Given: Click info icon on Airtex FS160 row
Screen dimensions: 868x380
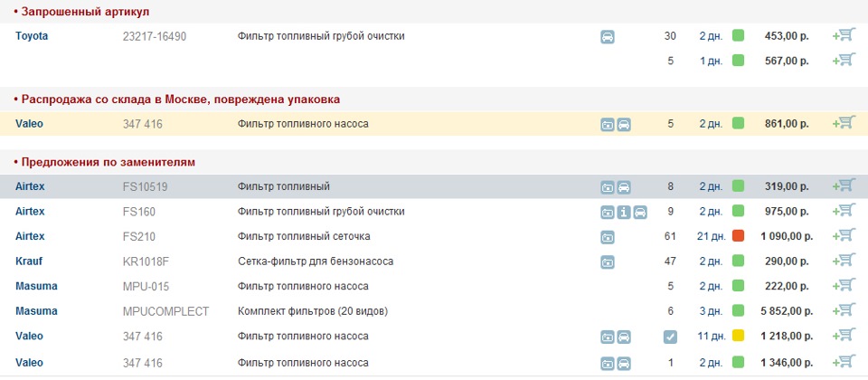Looking at the screenshot, I should (x=624, y=213).
